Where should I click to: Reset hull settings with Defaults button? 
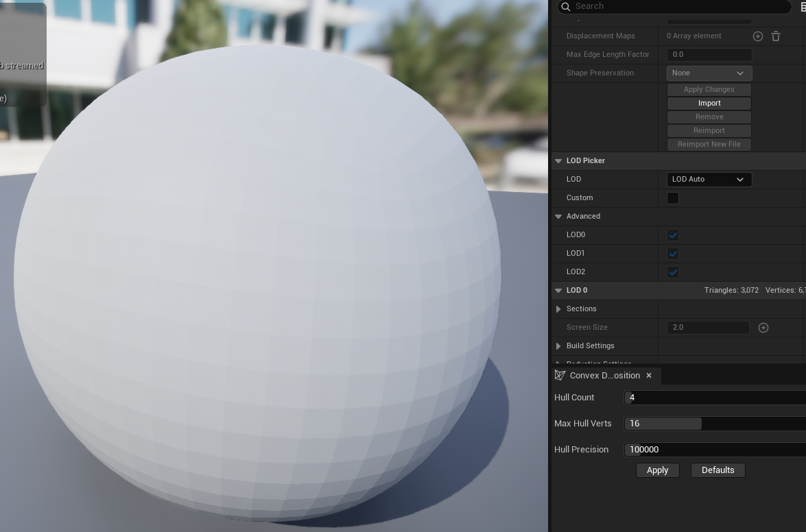[718, 470]
